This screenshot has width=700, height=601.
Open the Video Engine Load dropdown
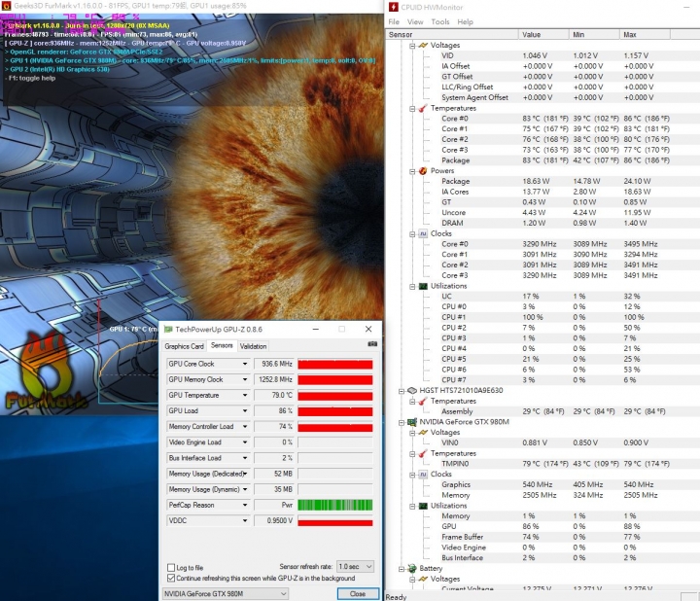(245, 442)
